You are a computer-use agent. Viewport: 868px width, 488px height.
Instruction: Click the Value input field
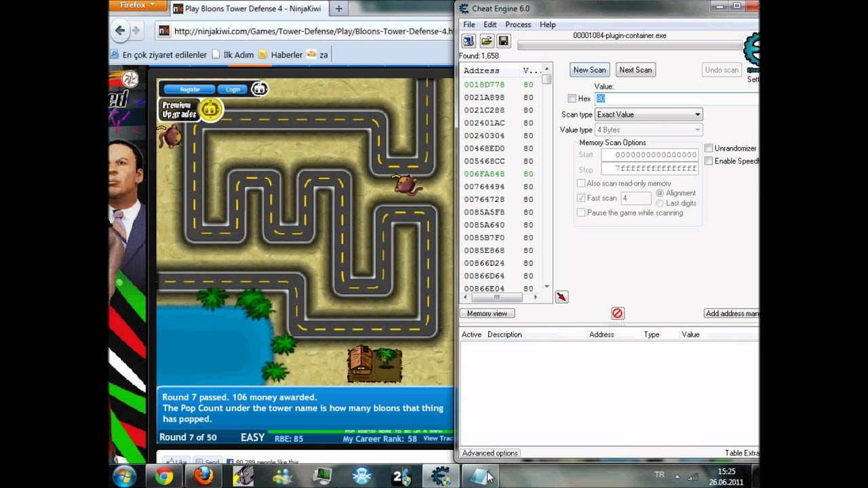point(677,99)
